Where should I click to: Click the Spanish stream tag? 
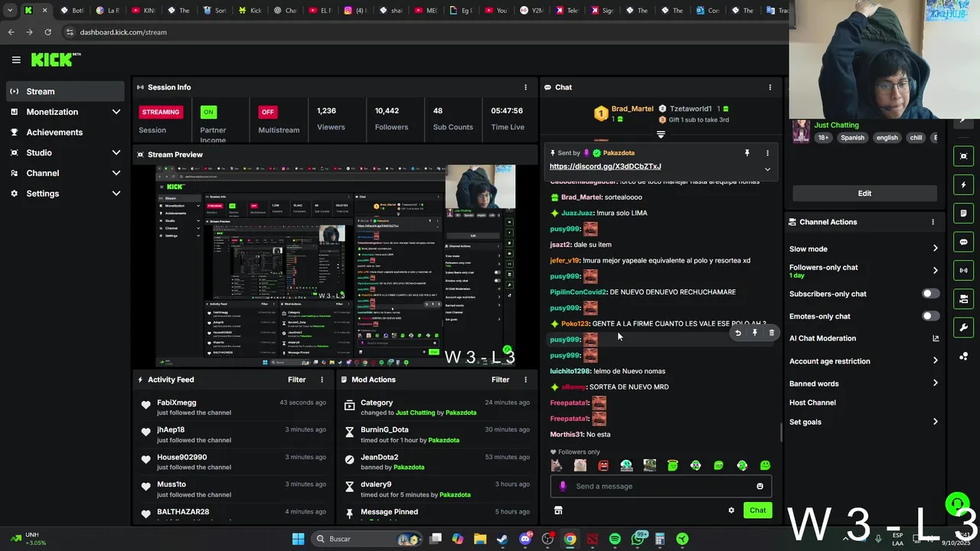point(852,138)
